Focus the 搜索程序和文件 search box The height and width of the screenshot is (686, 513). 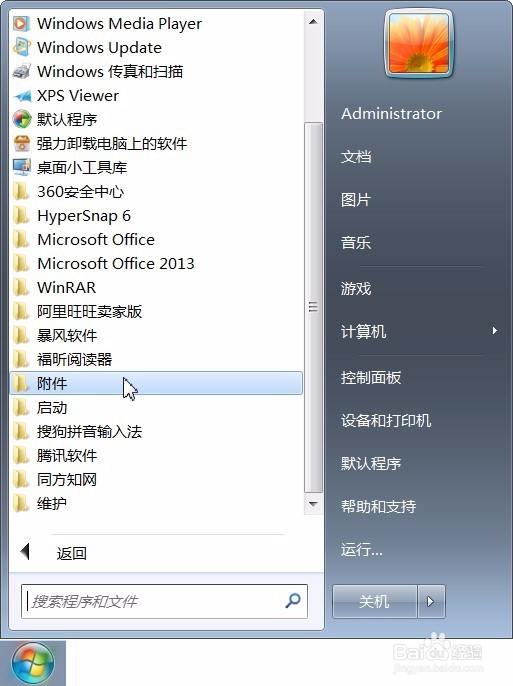[x=164, y=601]
